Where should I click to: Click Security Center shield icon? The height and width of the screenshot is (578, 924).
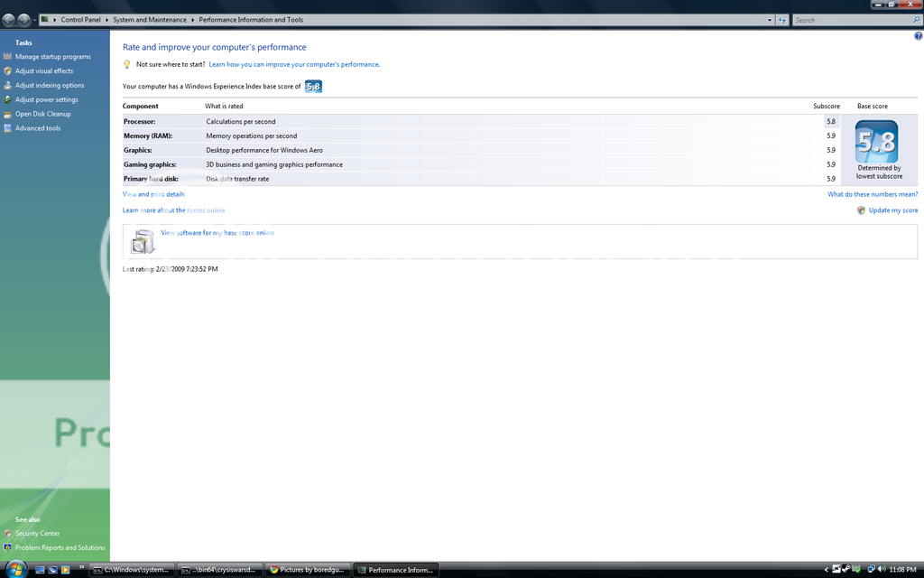click(7, 533)
